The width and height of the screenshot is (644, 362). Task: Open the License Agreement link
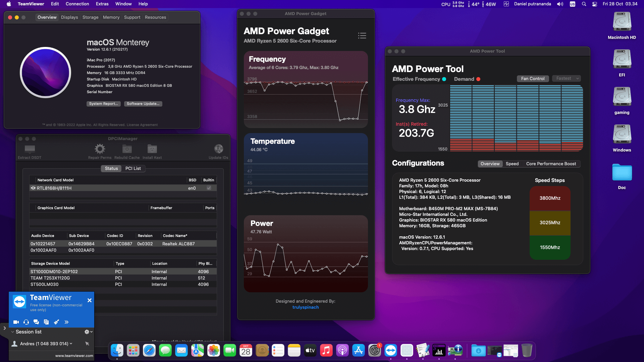[142, 125]
